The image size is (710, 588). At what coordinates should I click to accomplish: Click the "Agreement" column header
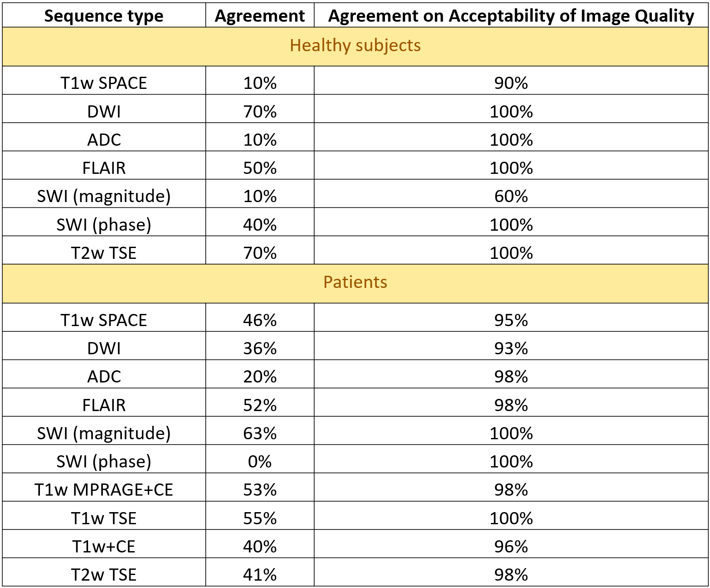[x=260, y=16]
